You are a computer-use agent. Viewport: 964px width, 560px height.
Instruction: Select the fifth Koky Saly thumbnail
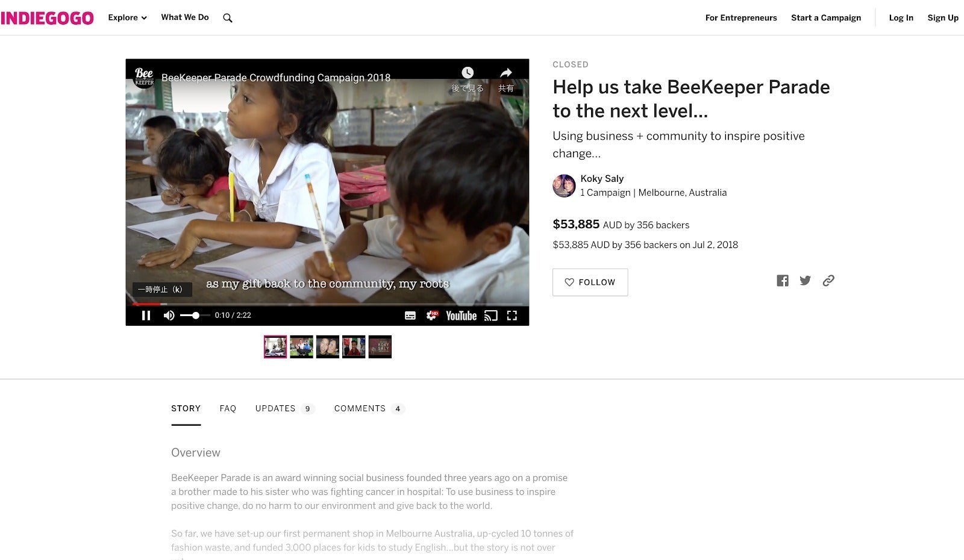(380, 347)
